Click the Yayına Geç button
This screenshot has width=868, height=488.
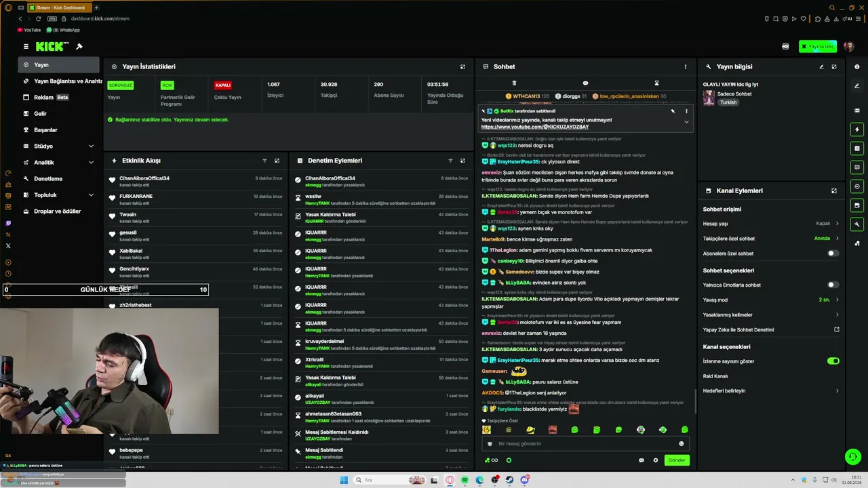pyautogui.click(x=817, y=47)
